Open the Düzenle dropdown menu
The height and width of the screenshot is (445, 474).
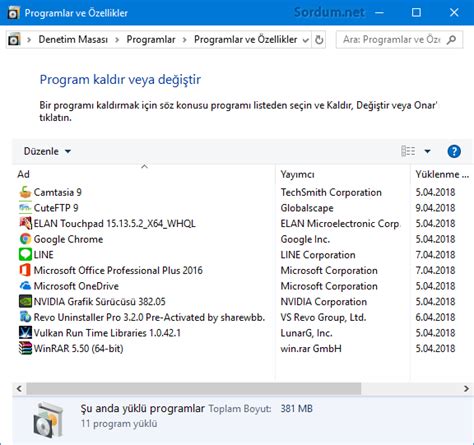47,151
